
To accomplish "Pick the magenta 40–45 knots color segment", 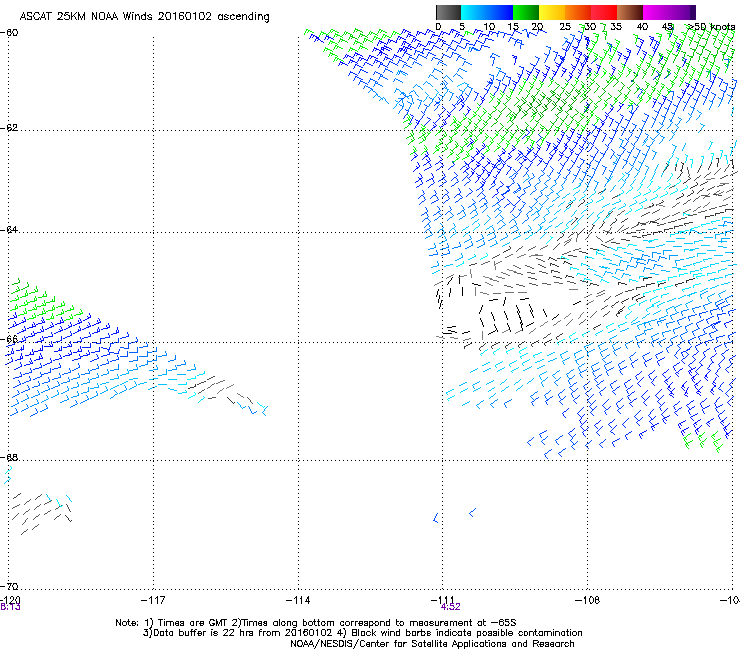I will [656, 12].
